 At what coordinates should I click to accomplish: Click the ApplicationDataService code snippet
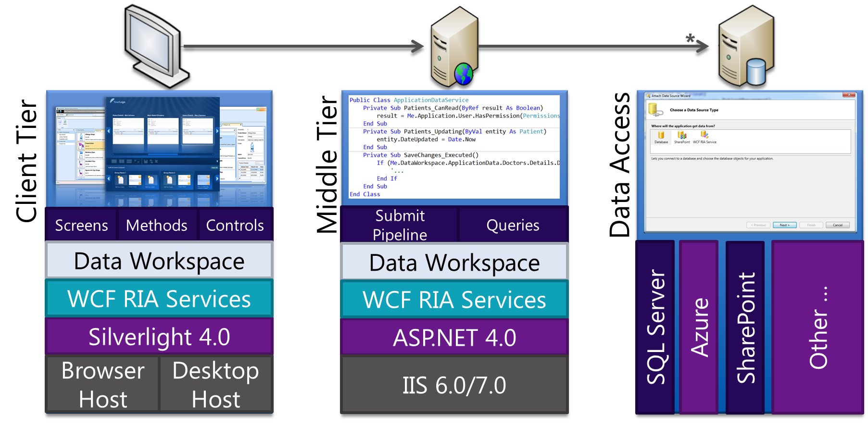tap(454, 147)
